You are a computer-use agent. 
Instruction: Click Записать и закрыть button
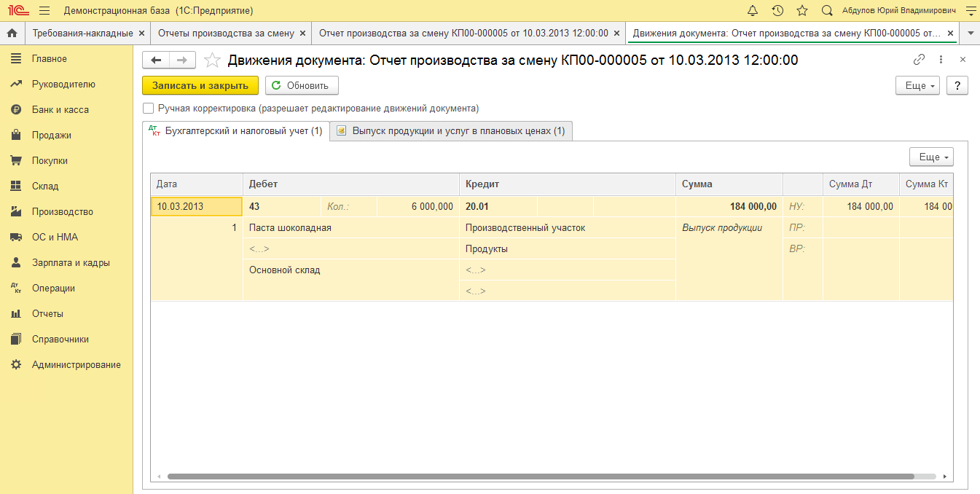click(200, 85)
